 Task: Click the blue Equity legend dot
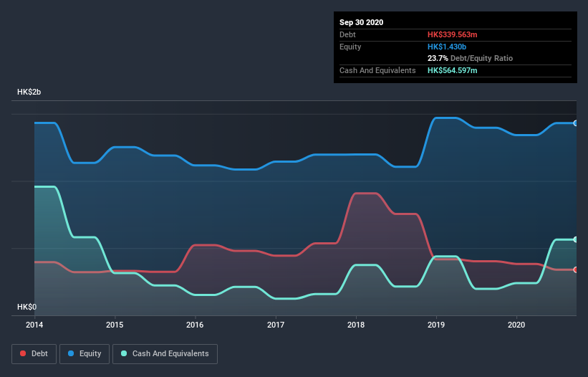pyautogui.click(x=71, y=353)
